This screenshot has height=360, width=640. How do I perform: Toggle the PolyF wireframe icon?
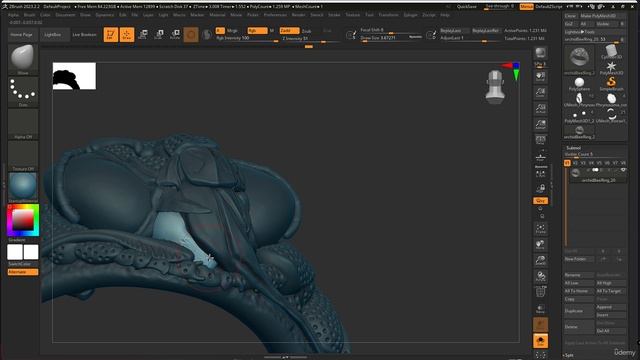[x=540, y=293]
